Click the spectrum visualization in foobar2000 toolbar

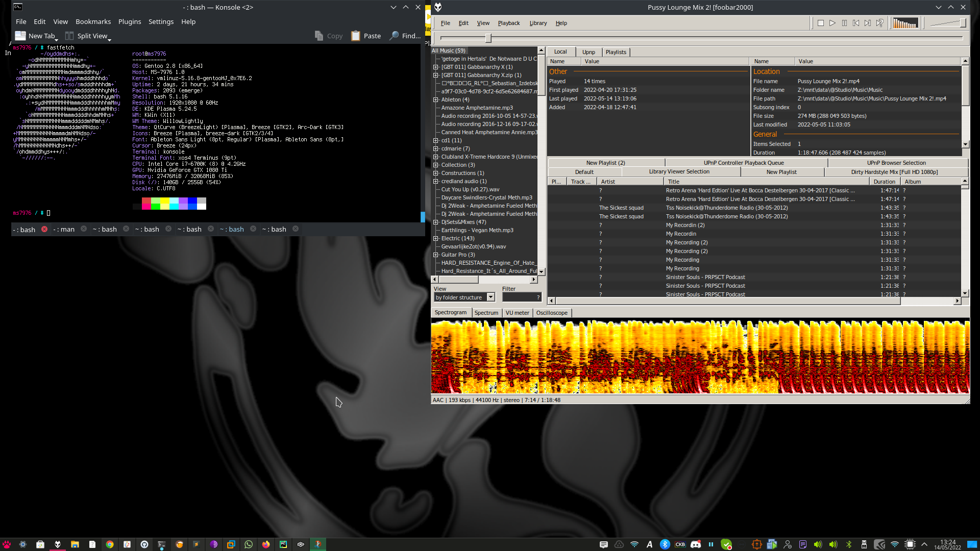(905, 23)
